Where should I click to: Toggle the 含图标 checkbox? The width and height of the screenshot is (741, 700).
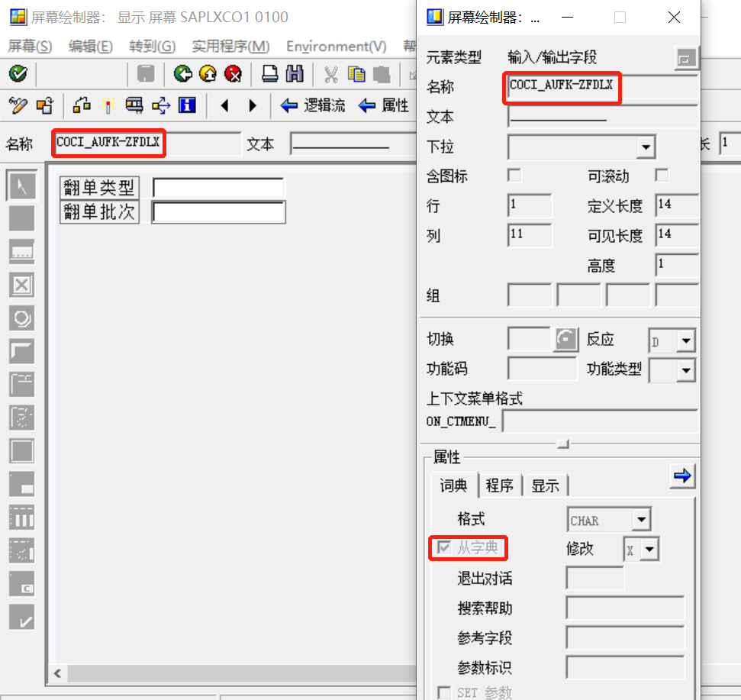[514, 176]
